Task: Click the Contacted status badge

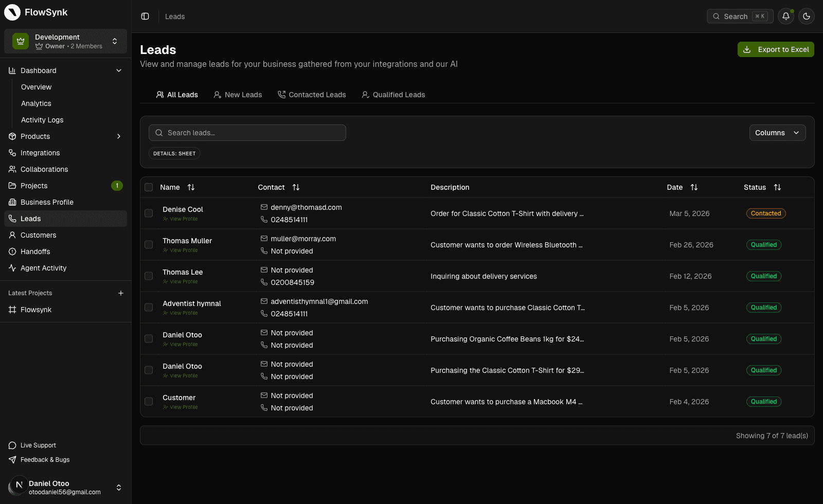Action: tap(765, 213)
